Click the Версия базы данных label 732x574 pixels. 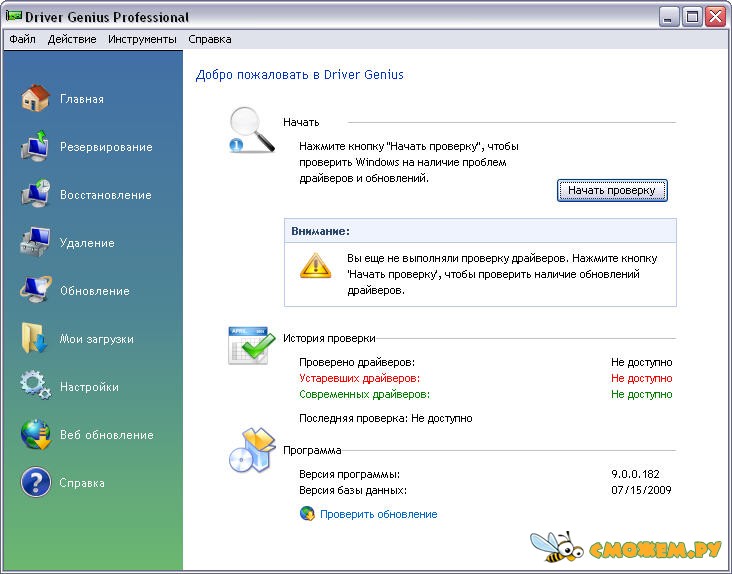[352, 490]
